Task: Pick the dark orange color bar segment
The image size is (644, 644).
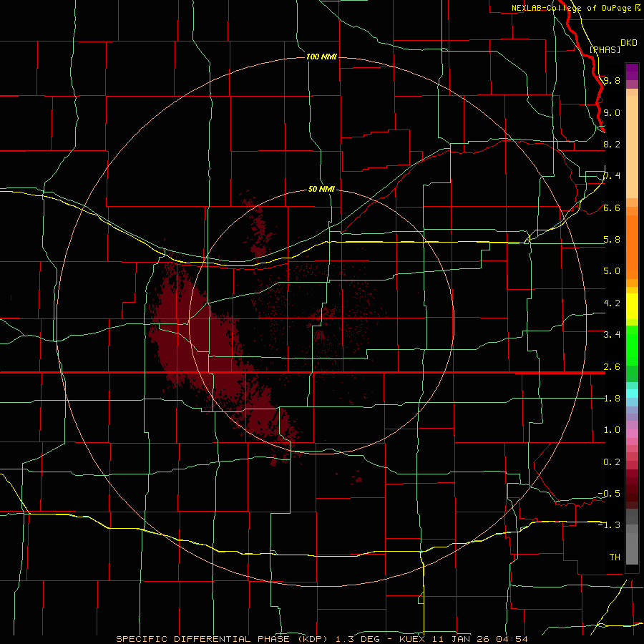Action: click(x=632, y=247)
